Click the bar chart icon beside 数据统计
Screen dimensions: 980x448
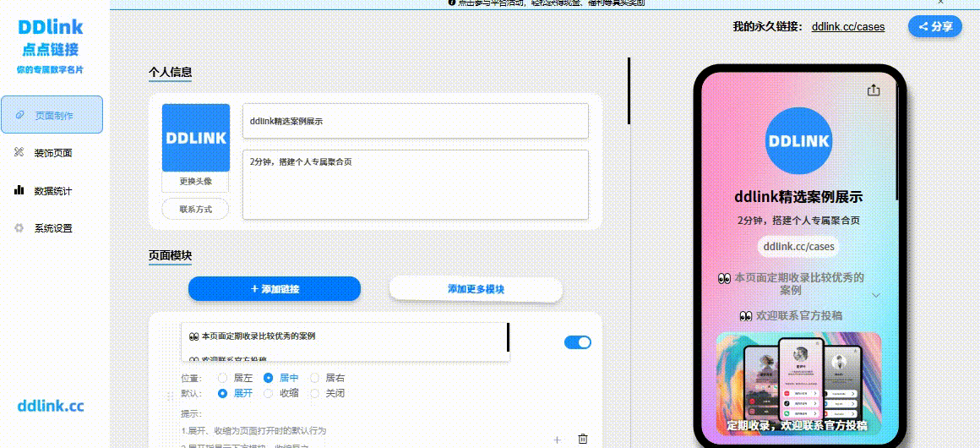tap(19, 190)
